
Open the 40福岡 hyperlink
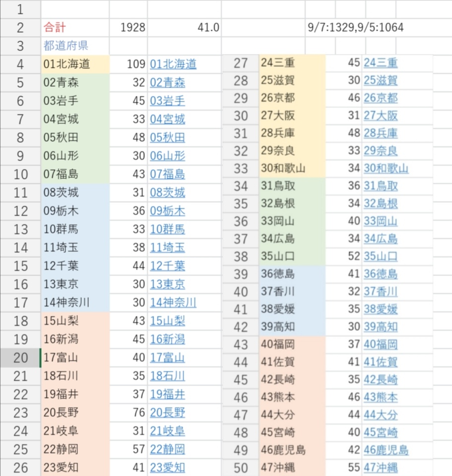point(381,345)
